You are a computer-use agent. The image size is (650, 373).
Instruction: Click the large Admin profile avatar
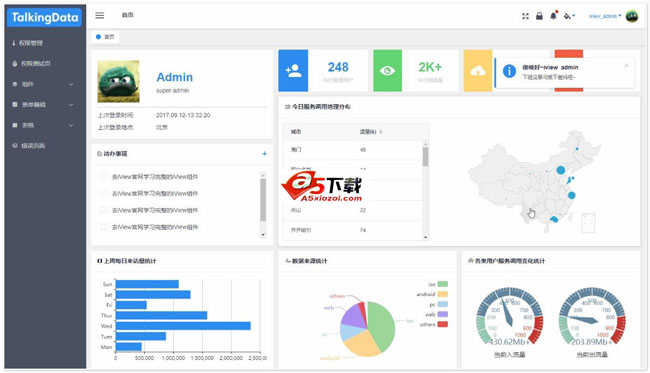click(118, 81)
